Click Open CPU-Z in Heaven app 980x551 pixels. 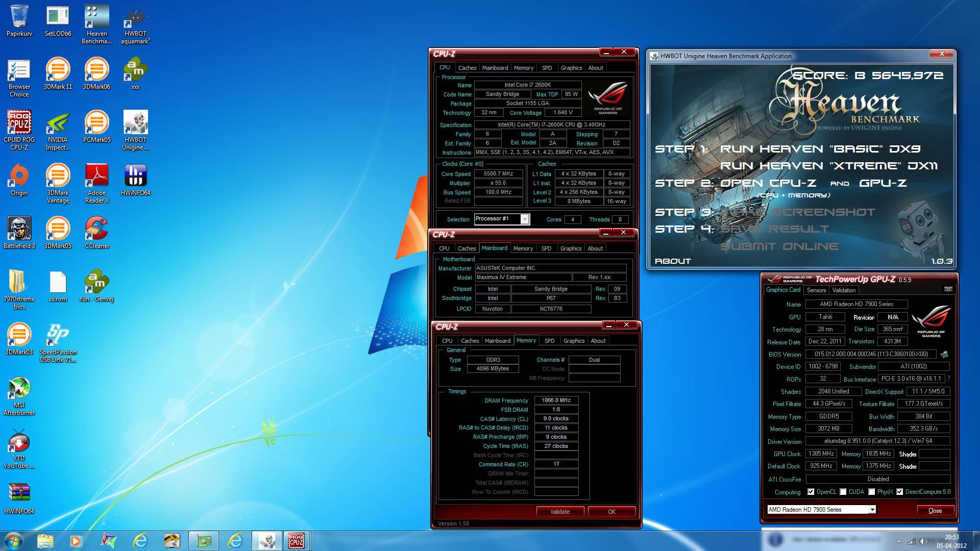[768, 184]
